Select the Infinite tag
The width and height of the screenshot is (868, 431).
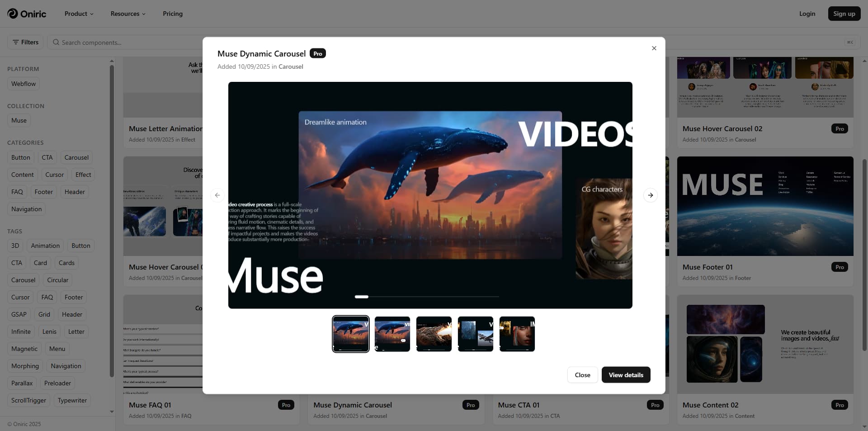click(21, 332)
